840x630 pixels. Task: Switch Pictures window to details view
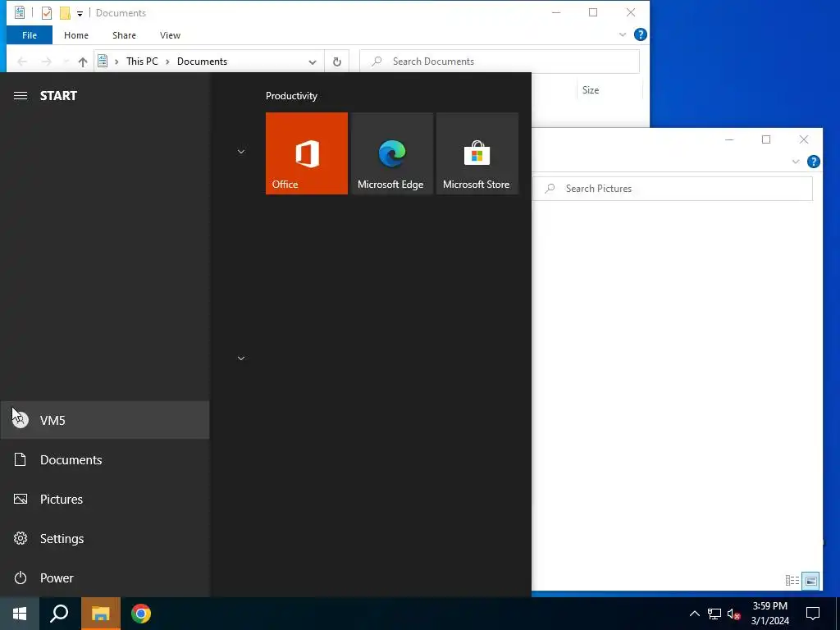tap(792, 581)
